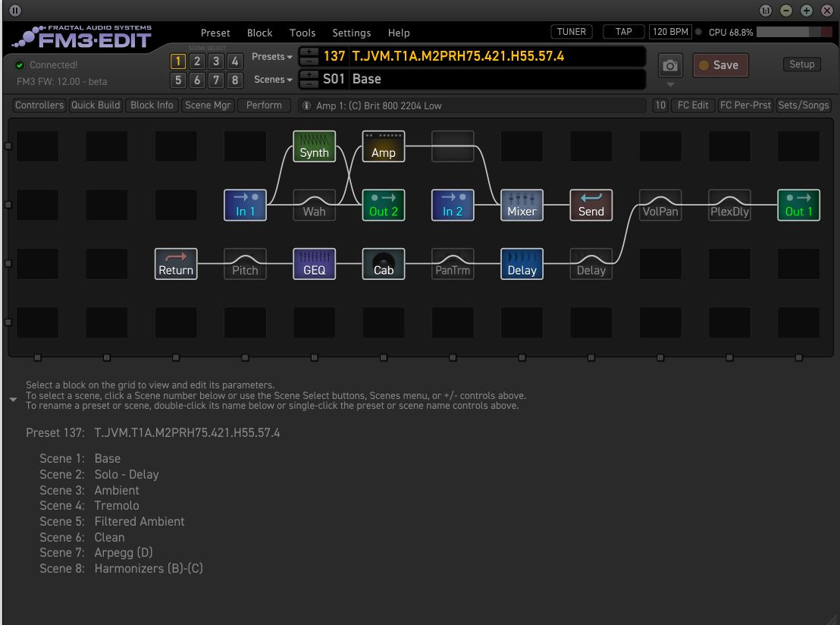
Task: Open Sets/Songs
Action: coord(803,105)
